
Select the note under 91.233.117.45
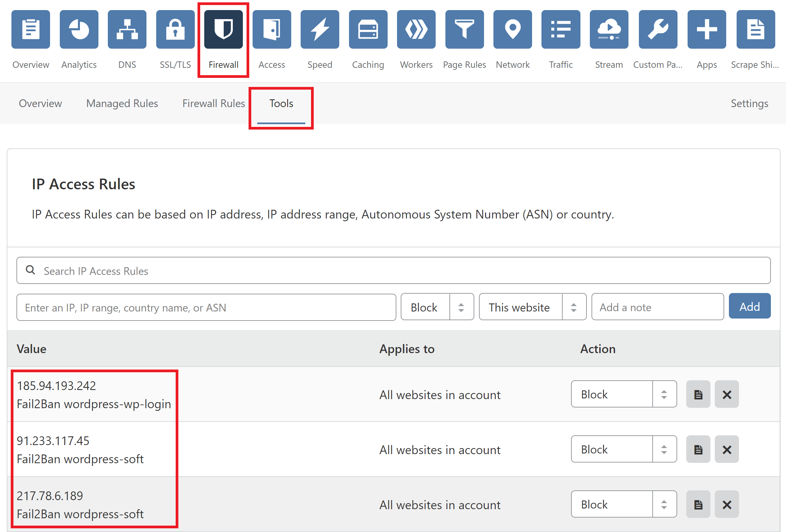click(80, 459)
